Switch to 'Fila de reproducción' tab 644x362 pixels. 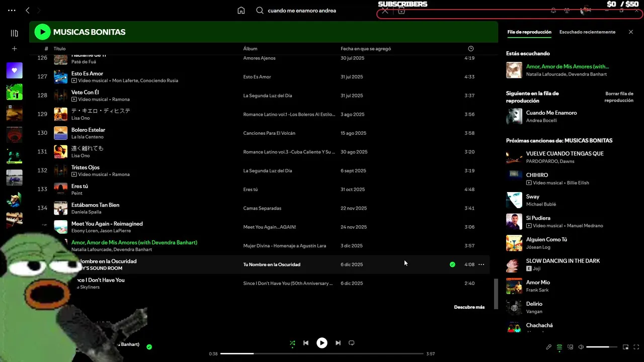pos(529,32)
